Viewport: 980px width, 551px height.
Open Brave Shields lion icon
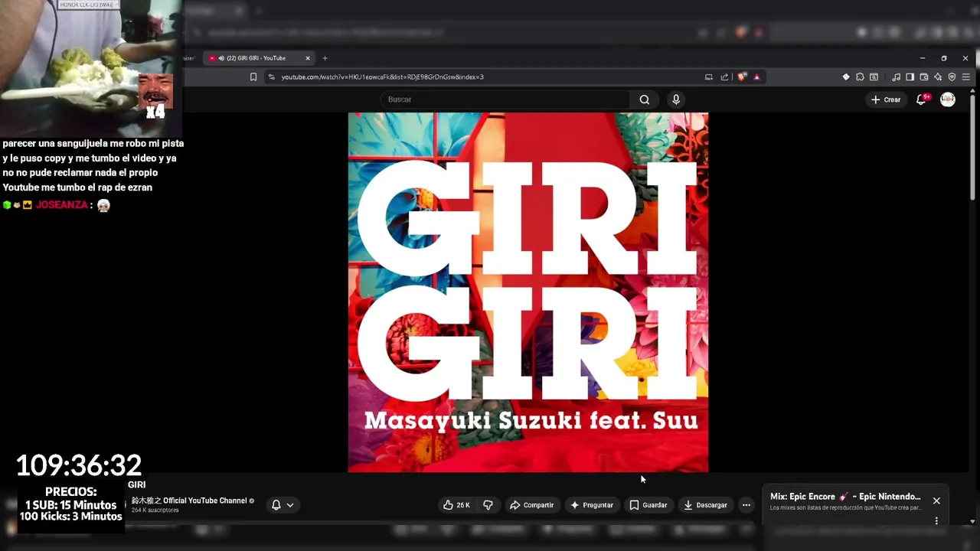coord(741,77)
